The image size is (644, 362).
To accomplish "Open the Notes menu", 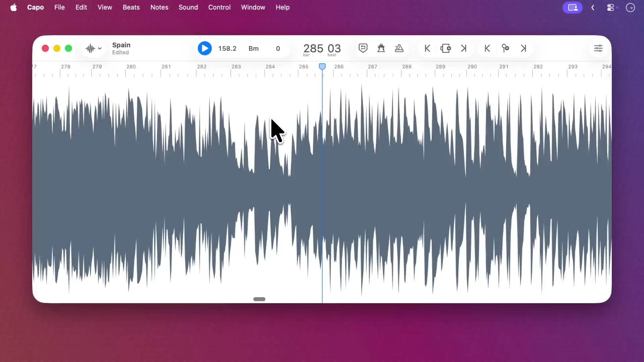I will 159,7.
